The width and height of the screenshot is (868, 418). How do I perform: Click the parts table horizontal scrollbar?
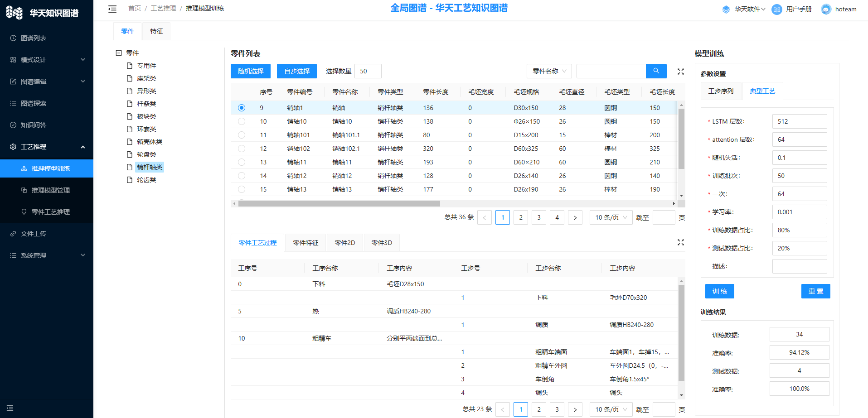(339, 204)
